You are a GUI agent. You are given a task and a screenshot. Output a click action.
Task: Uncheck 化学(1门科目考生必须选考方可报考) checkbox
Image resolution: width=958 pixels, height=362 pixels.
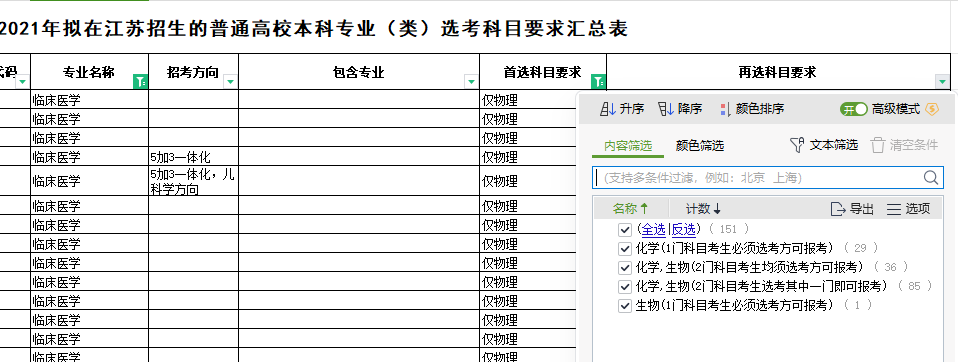click(x=624, y=248)
